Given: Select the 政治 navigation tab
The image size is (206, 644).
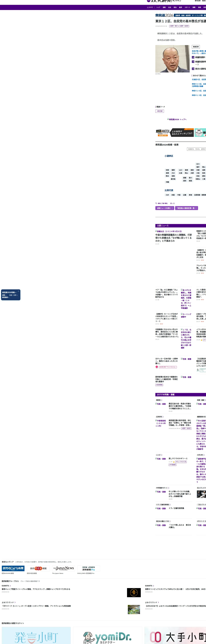Looking at the screenshot, I should pos(175,8).
